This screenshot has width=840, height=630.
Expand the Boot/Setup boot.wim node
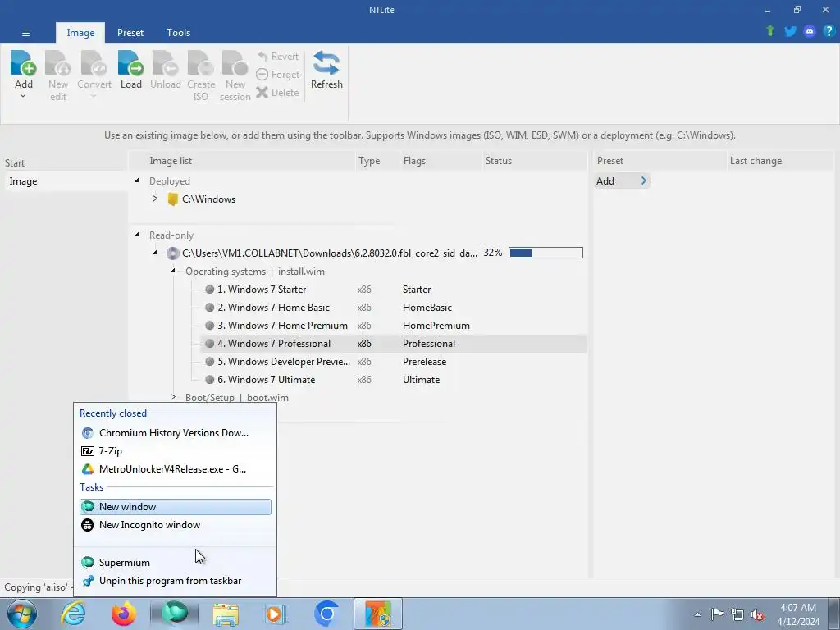[x=172, y=397]
